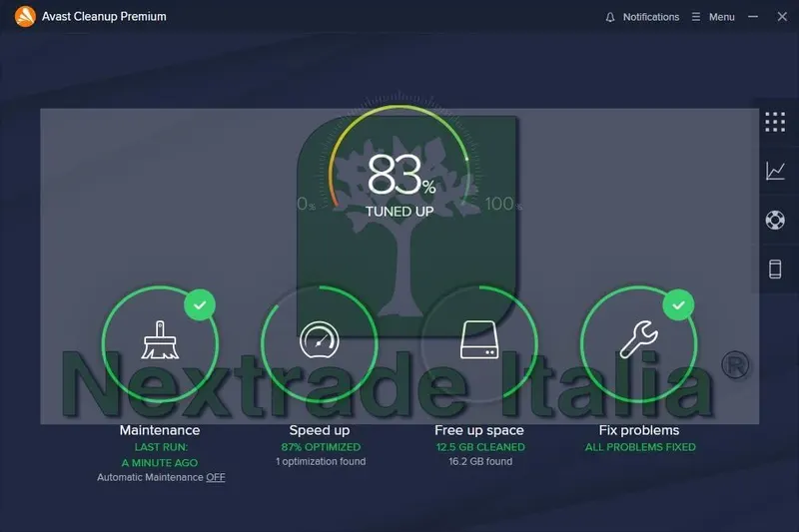Open the Notifications bell icon
This screenshot has width=799, height=532.
610,17
